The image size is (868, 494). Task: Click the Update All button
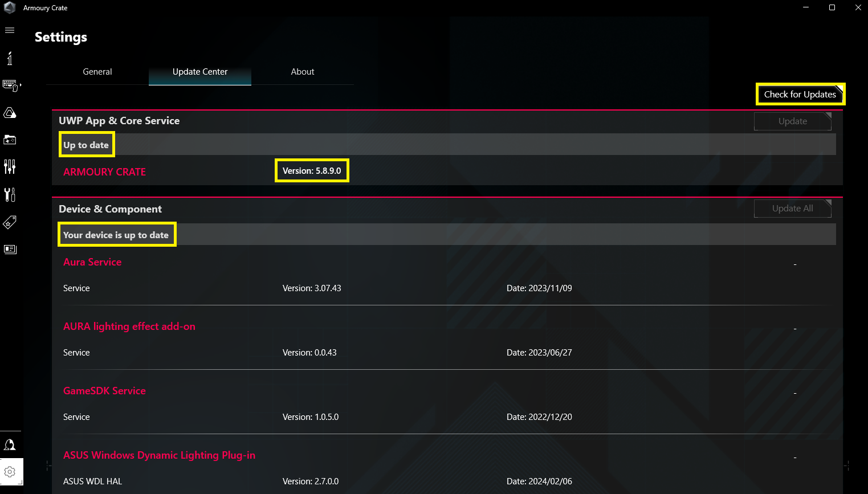[x=792, y=209]
